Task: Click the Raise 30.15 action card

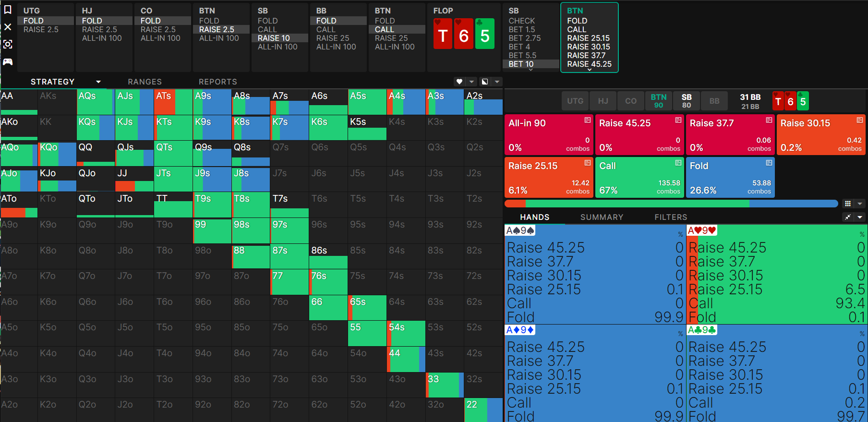Action: click(821, 134)
